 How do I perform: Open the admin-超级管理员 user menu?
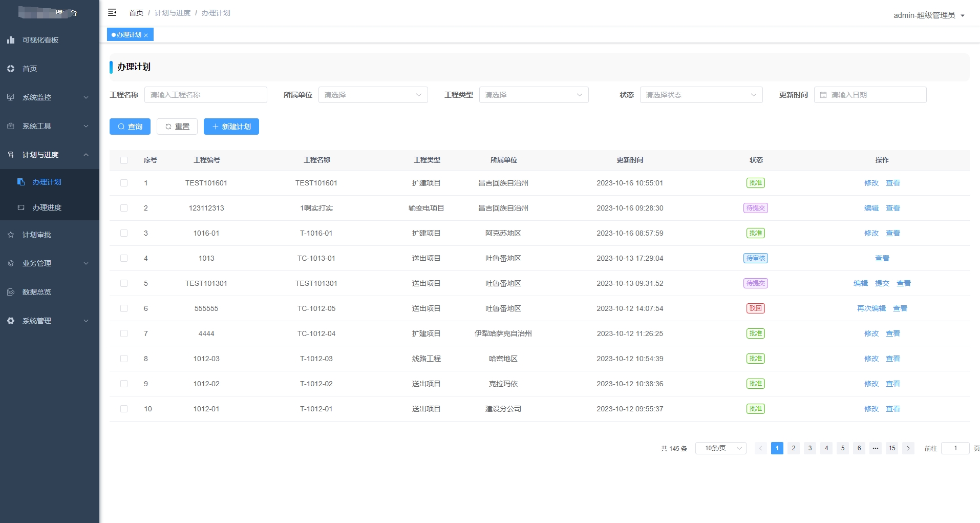(929, 15)
